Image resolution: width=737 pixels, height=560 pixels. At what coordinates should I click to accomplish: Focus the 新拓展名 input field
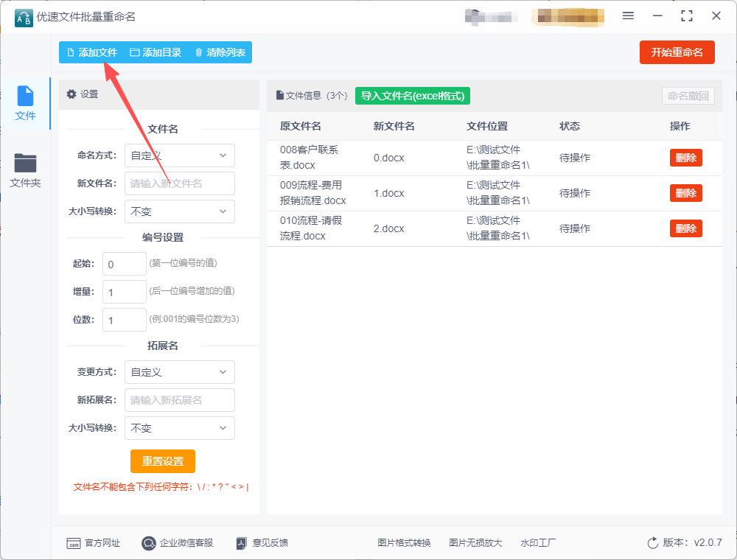180,400
